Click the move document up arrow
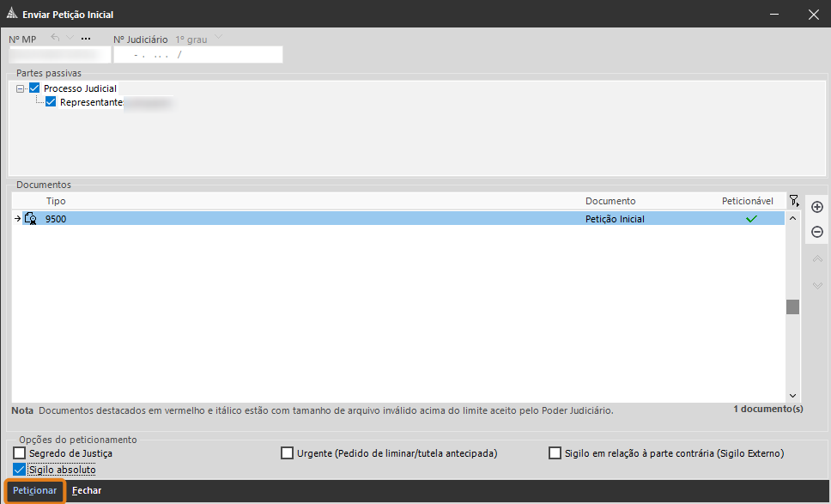Viewport: 831px width, 504px height. click(817, 259)
